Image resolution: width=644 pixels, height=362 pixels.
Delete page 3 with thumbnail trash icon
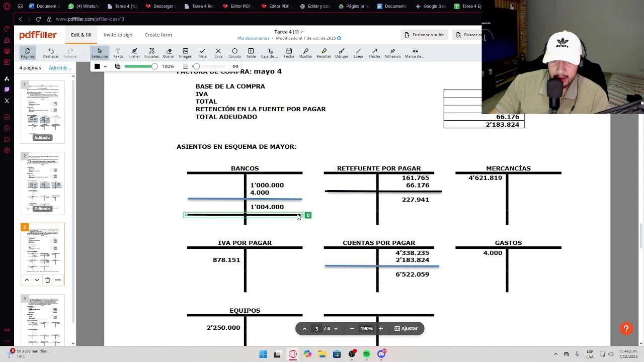(x=47, y=280)
